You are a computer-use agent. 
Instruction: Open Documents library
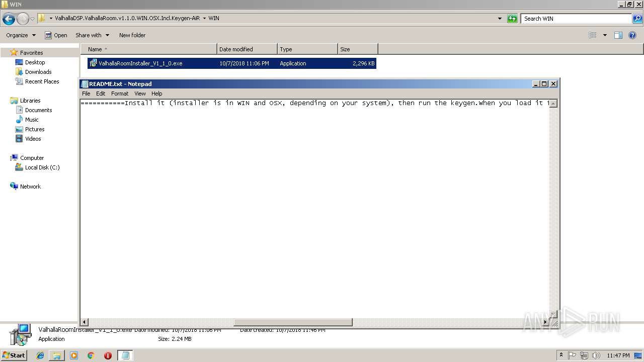point(38,110)
